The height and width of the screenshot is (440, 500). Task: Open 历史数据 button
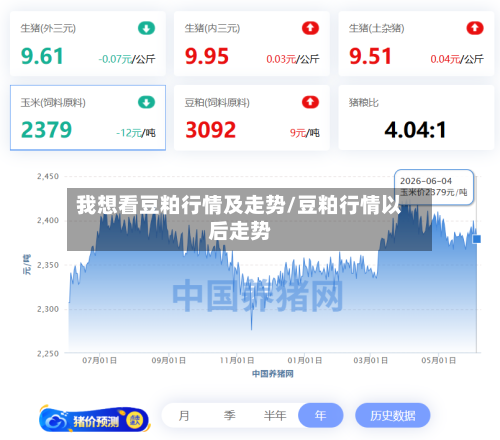coord(393,415)
